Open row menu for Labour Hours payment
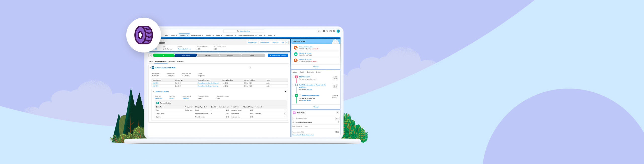 (x=285, y=114)
